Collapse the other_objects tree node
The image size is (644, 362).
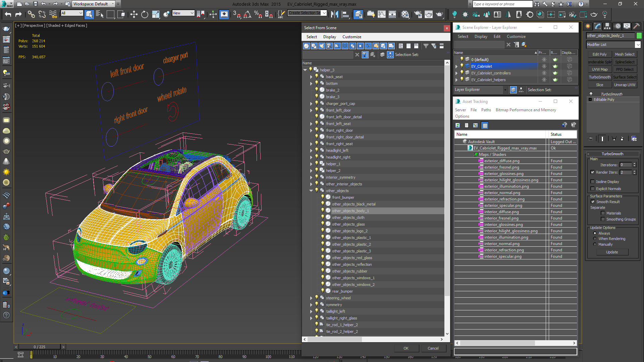click(x=311, y=191)
